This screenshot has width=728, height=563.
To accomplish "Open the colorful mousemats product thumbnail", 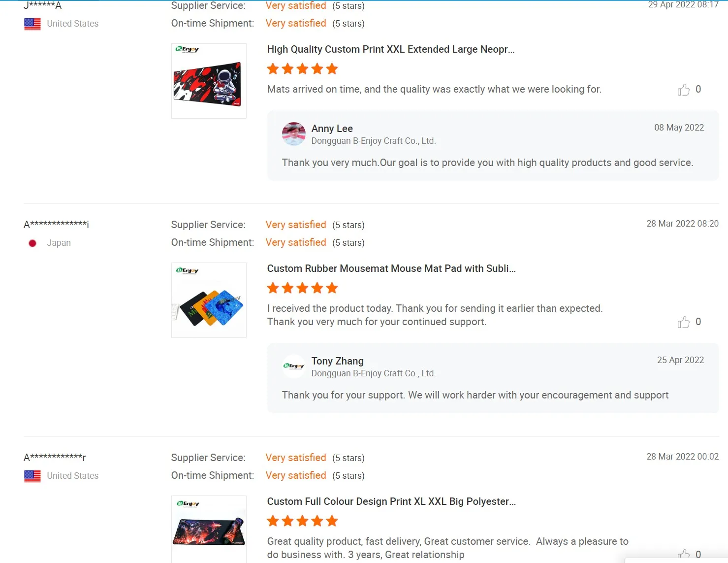I will (x=209, y=300).
